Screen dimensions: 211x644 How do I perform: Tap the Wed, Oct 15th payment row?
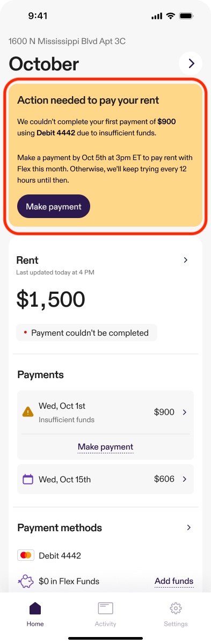point(105,479)
